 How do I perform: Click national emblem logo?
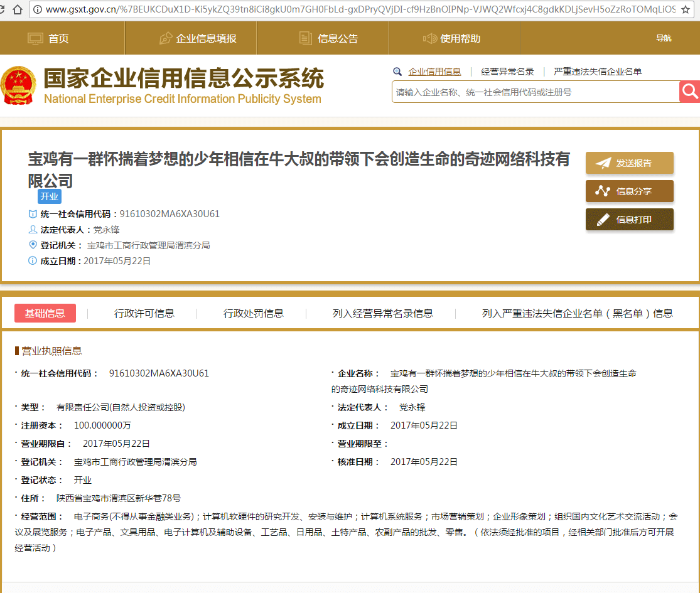(18, 85)
